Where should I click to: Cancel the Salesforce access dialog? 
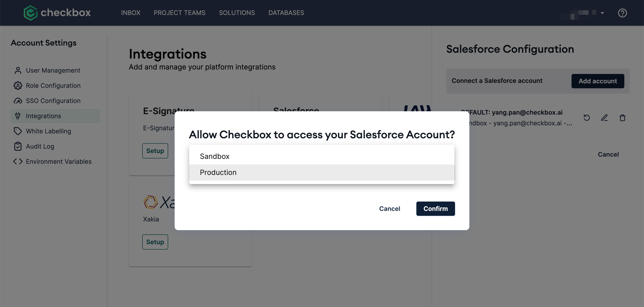pos(390,209)
